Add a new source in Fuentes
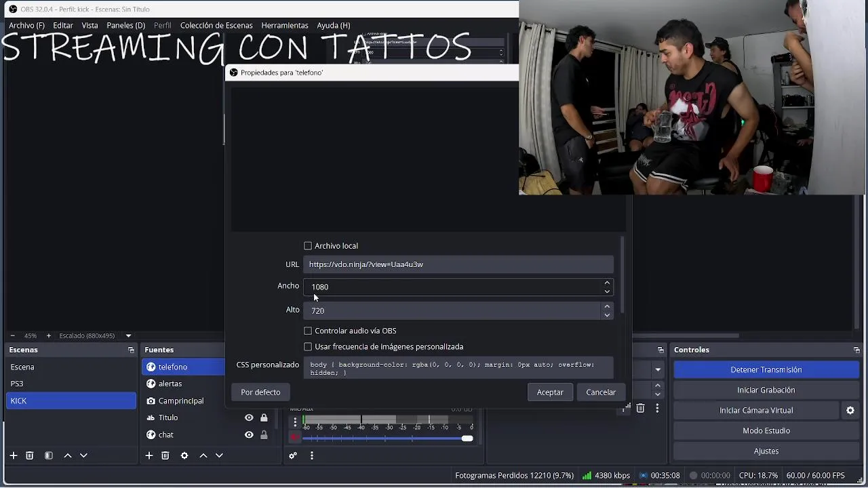Screen dimensions: 868x488 pyautogui.click(x=149, y=455)
